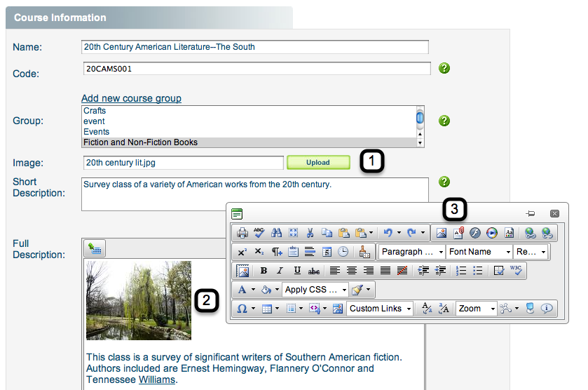Open the Zoom dropdown
This screenshot has width=588, height=390.
(x=477, y=309)
